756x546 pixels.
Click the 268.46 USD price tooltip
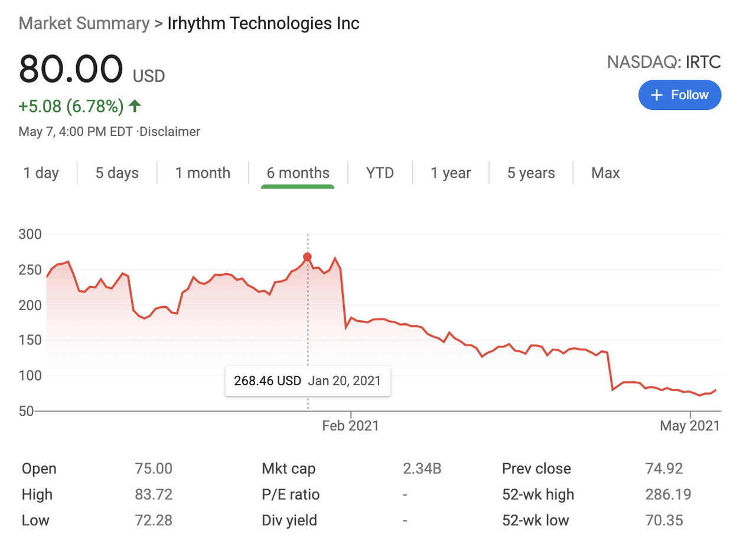click(x=308, y=381)
